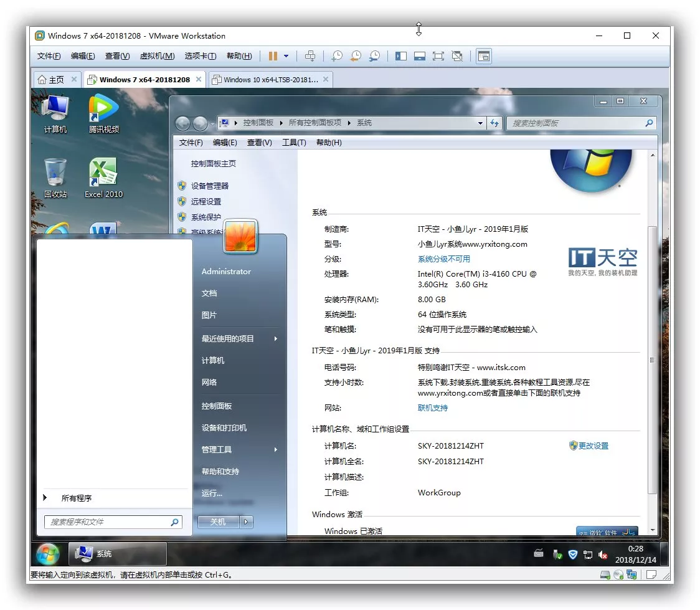The image size is (700, 610).
Task: Toggle the thumbnail bar view icon
Action: pyautogui.click(x=420, y=56)
